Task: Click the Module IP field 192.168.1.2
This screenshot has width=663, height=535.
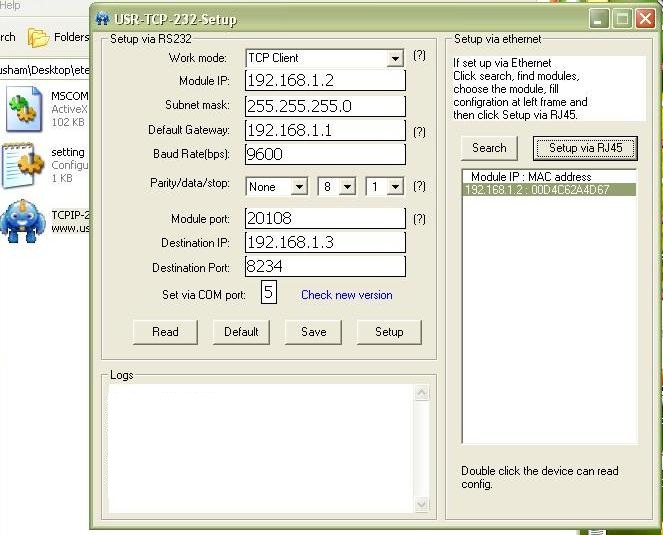Action: point(325,80)
